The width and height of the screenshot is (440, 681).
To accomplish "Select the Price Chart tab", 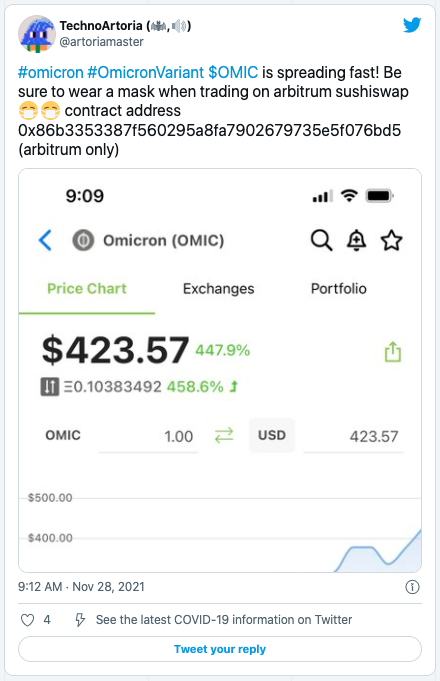I will [87, 289].
